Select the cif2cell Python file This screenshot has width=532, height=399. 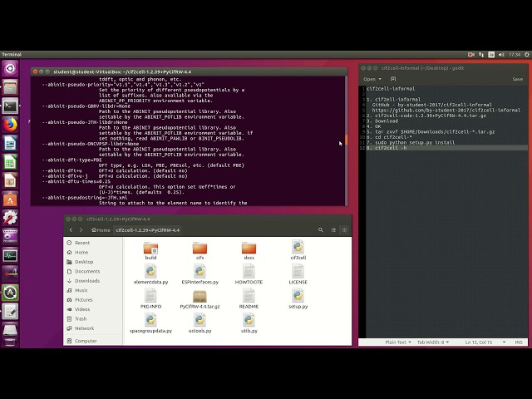[298, 250]
